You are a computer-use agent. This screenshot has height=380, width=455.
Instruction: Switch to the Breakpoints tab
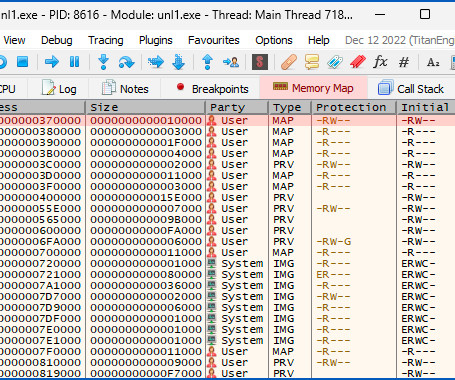(211, 88)
